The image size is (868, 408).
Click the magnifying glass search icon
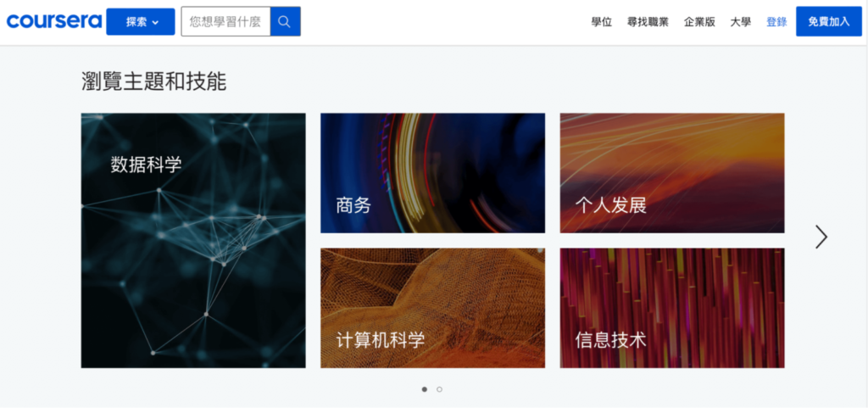(285, 22)
